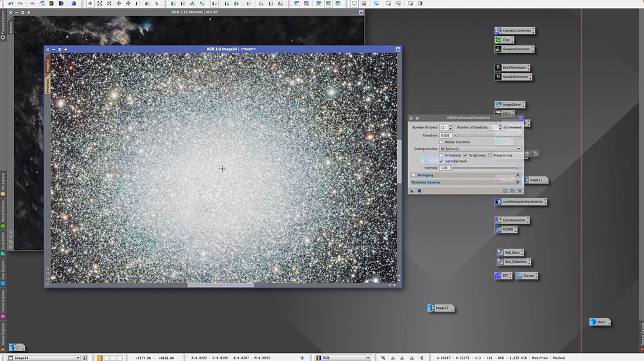Open documentation icon in HDRMultiscaleTransform
Image resolution: width=644 pixels, height=361 pixels.
click(x=513, y=191)
